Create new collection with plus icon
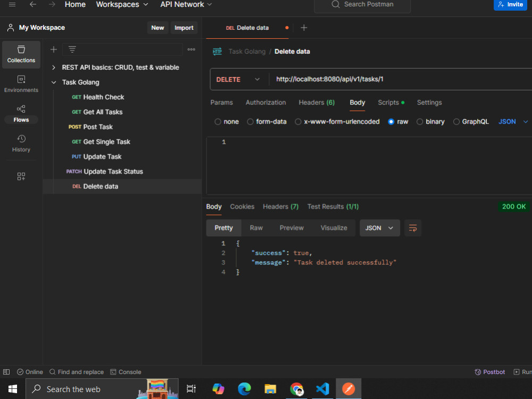Viewport: 532px width, 399px height. tap(54, 49)
